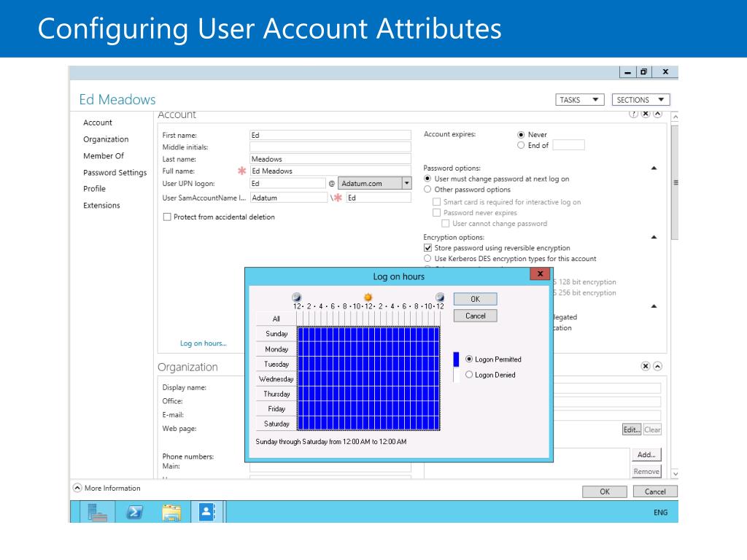This screenshot has height=560, width=747.
Task: Select the Saturday row header
Action: click(276, 424)
